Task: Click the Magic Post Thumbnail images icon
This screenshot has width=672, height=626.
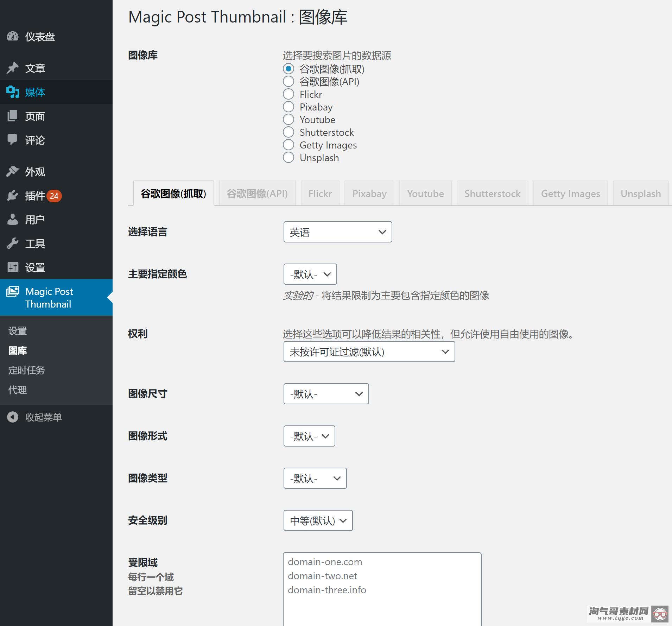Action: click(13, 291)
